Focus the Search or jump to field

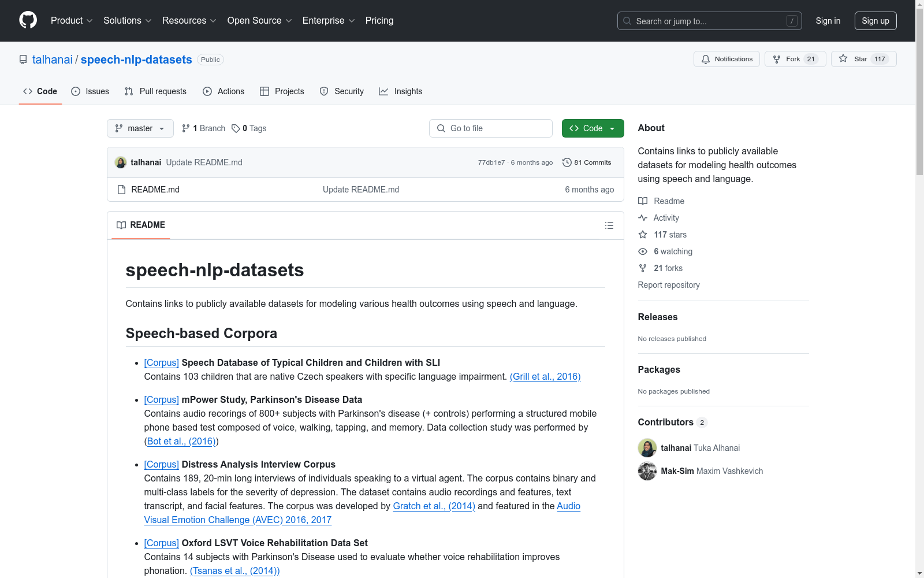(x=710, y=21)
